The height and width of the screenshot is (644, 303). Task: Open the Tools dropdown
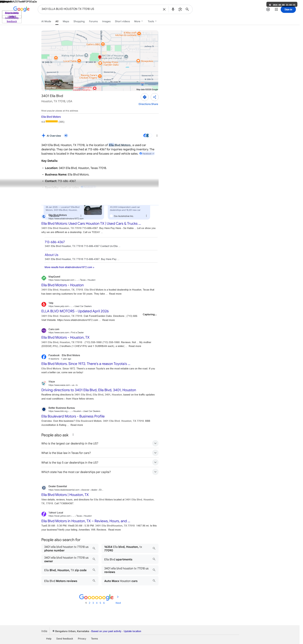tap(152, 21)
